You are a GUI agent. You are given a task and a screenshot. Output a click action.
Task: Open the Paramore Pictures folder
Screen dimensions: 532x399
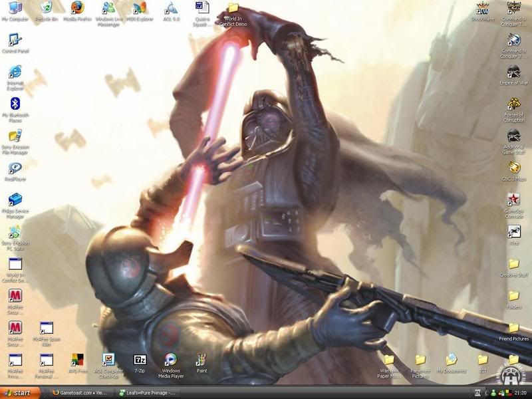[x=420, y=366]
